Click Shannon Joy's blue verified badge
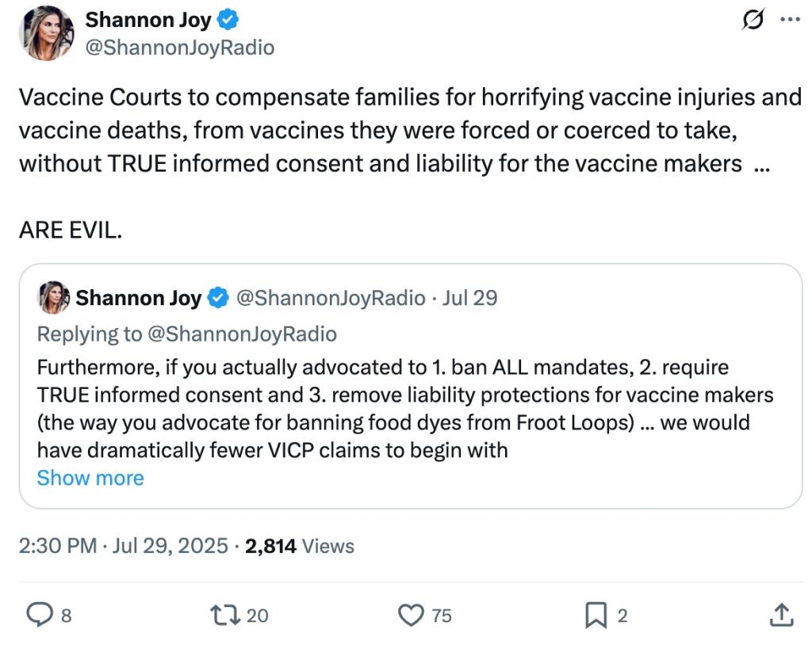Image resolution: width=812 pixels, height=645 pixels. (x=229, y=19)
